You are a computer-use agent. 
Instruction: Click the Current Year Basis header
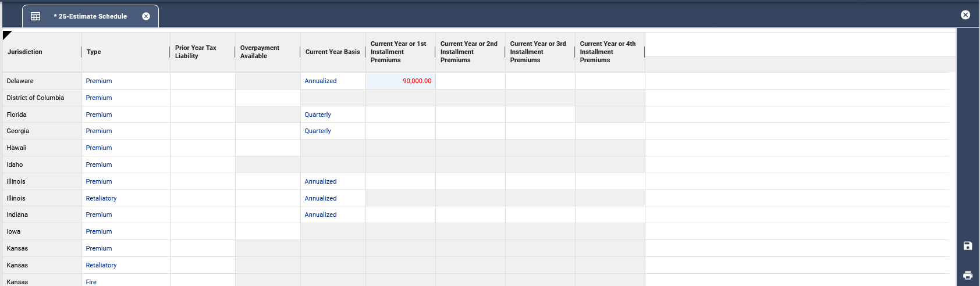coord(333,52)
